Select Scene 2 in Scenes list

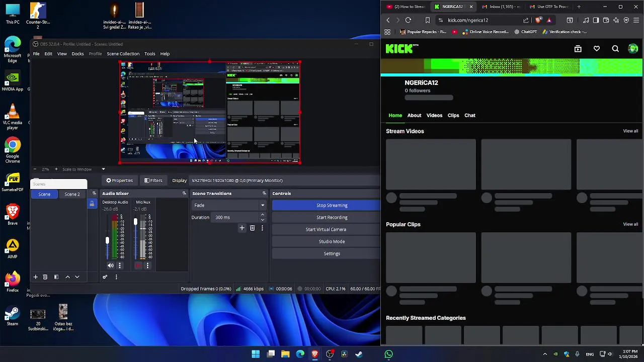coord(72,194)
